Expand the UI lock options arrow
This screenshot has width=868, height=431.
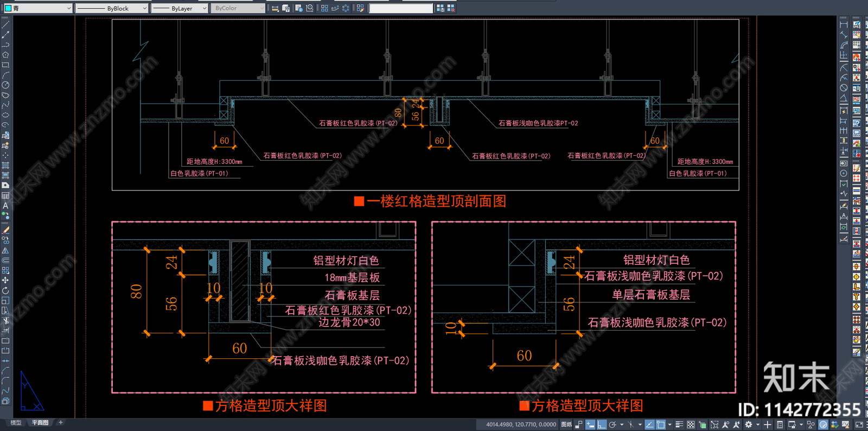tap(801, 424)
